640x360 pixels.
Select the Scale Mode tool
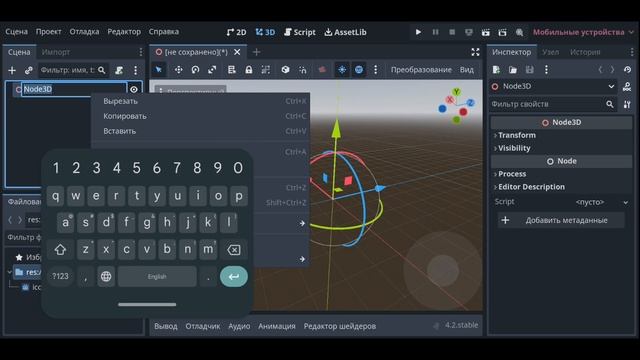click(x=212, y=70)
